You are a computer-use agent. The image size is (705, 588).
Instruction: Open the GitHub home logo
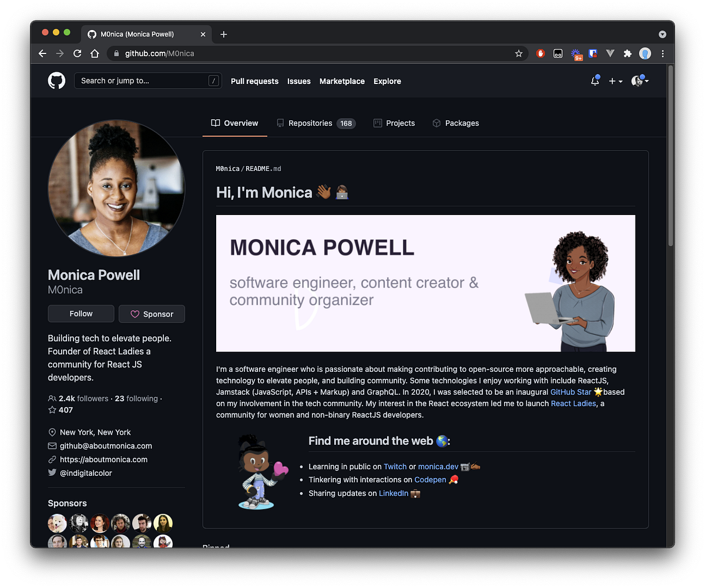[56, 80]
